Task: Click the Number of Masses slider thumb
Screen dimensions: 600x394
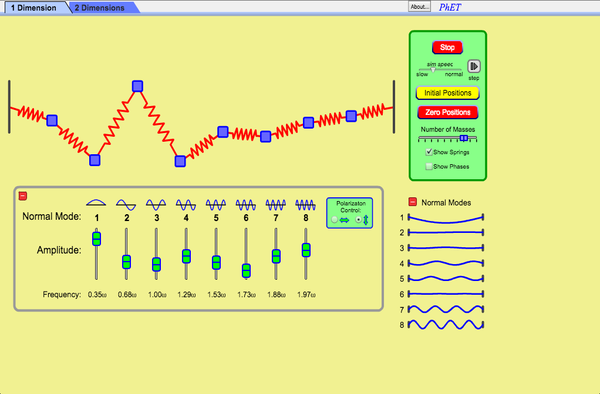Action: 464,138
